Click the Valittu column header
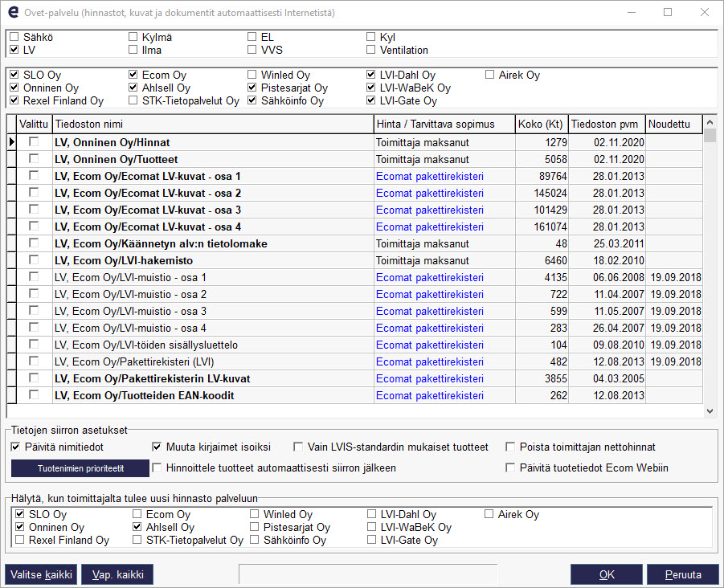Viewport: 724px width, 588px height. [x=34, y=125]
